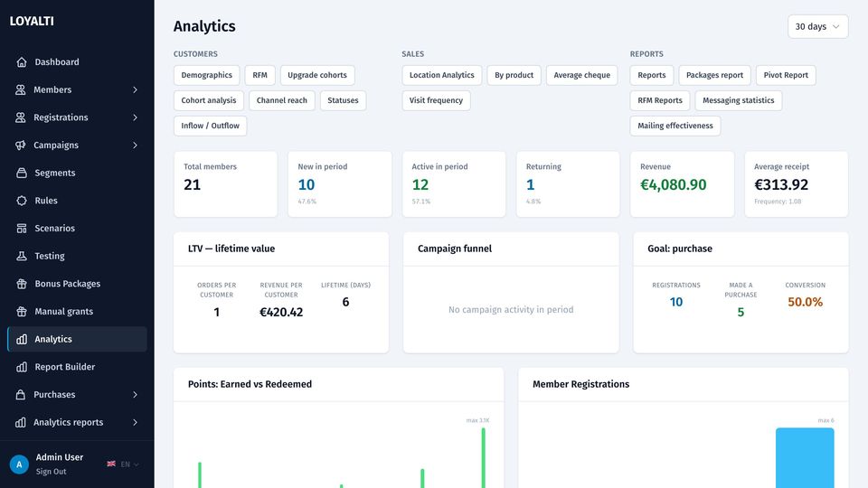Image resolution: width=868 pixels, height=488 pixels.
Task: Open the Reports button under REPORTS
Action: click(x=652, y=75)
